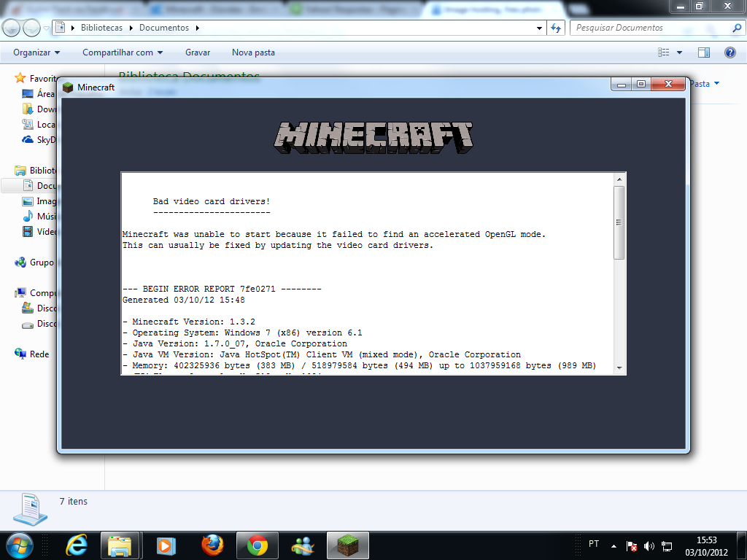Screen dimensions: 747x560
Task: Click Gravar in the Explorer toolbar
Action: tap(198, 52)
